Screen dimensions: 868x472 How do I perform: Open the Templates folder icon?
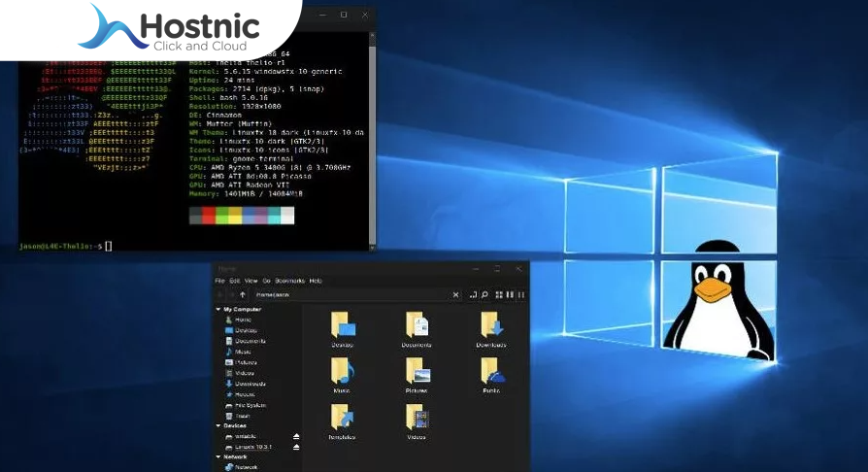coord(342,418)
